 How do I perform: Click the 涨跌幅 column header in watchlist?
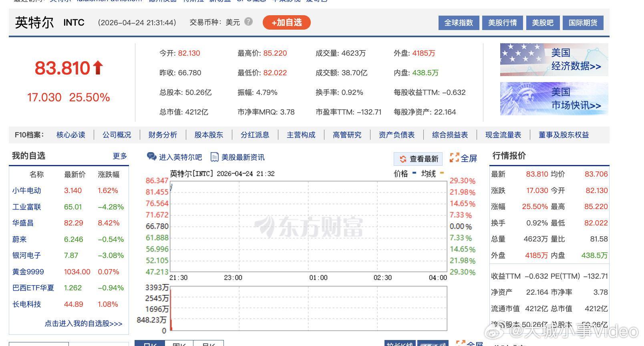[109, 175]
